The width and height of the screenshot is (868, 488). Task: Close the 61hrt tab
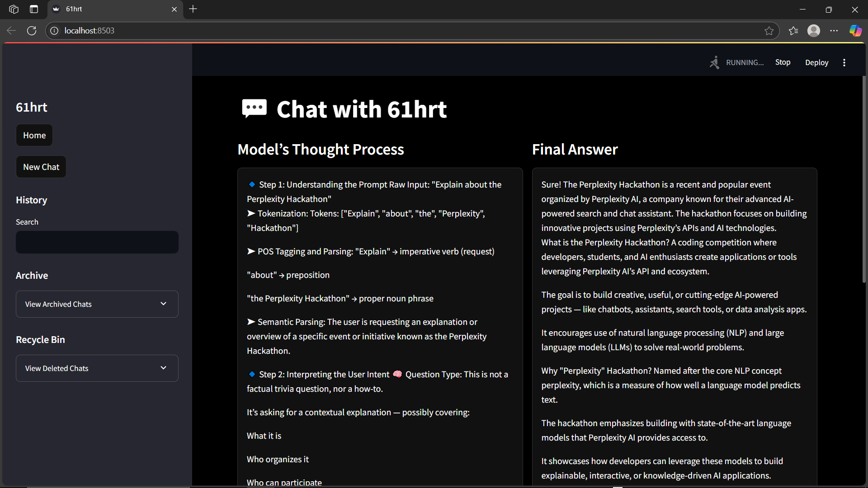(x=174, y=9)
